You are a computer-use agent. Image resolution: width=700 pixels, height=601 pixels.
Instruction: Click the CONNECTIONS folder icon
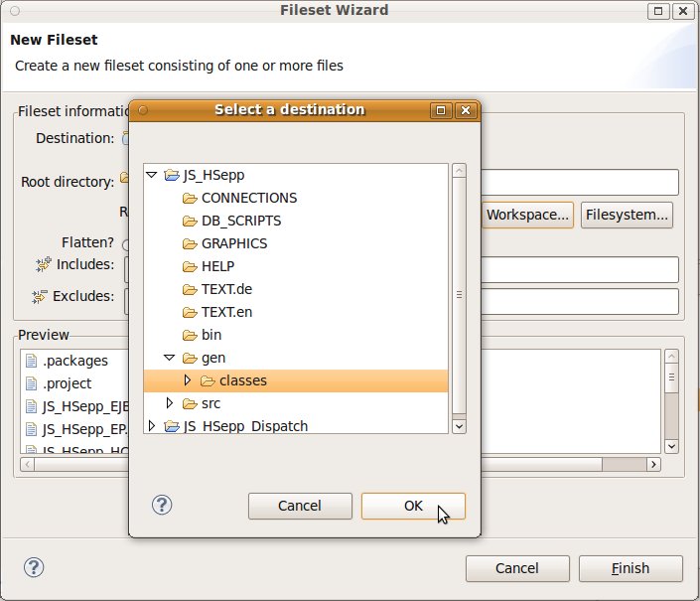coord(190,198)
